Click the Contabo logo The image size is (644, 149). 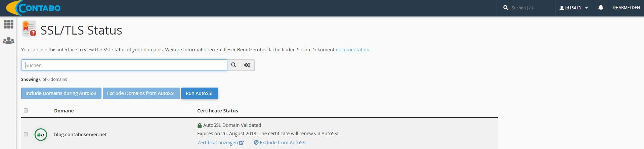click(33, 8)
